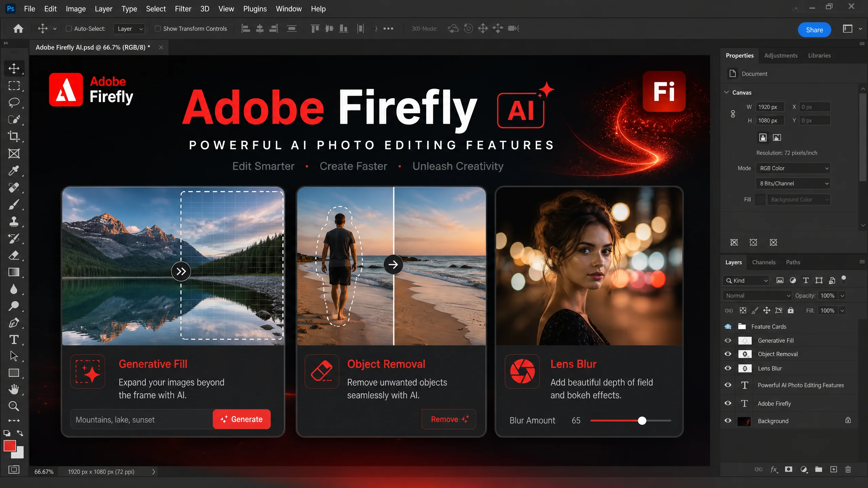The height and width of the screenshot is (488, 868).
Task: Select the Frame tool
Action: (x=14, y=154)
